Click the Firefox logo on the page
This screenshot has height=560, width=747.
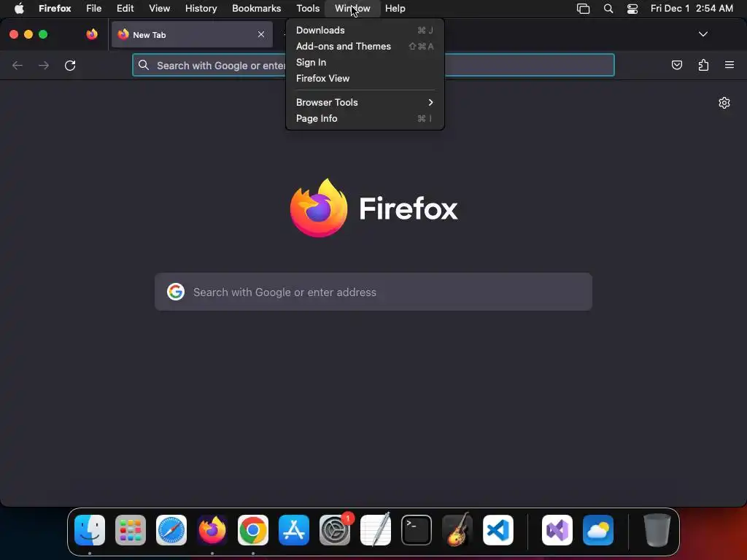pos(373,208)
